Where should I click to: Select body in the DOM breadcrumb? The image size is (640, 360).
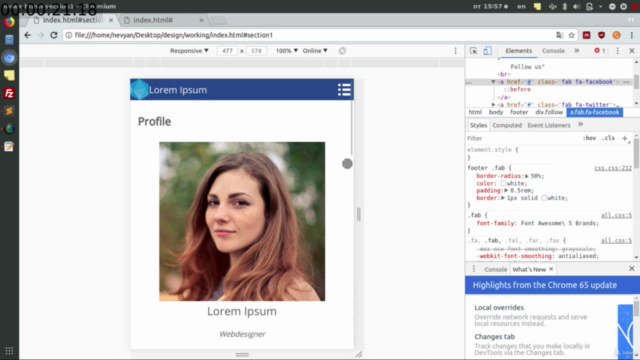pos(496,112)
